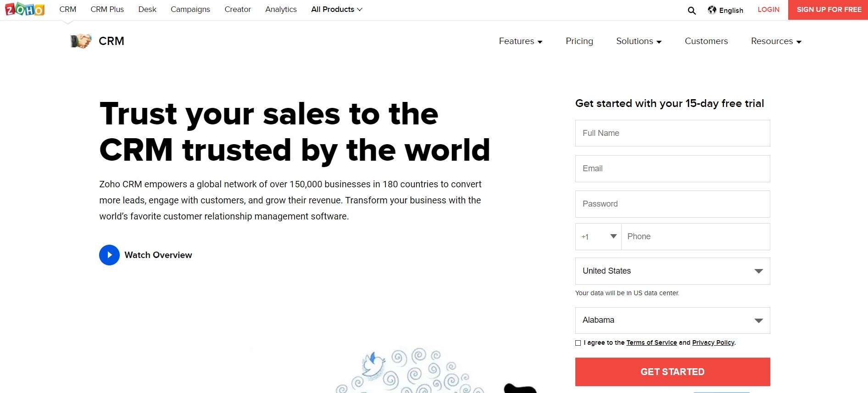Play the Watch Overview video
This screenshot has width=868, height=393.
coord(109,255)
